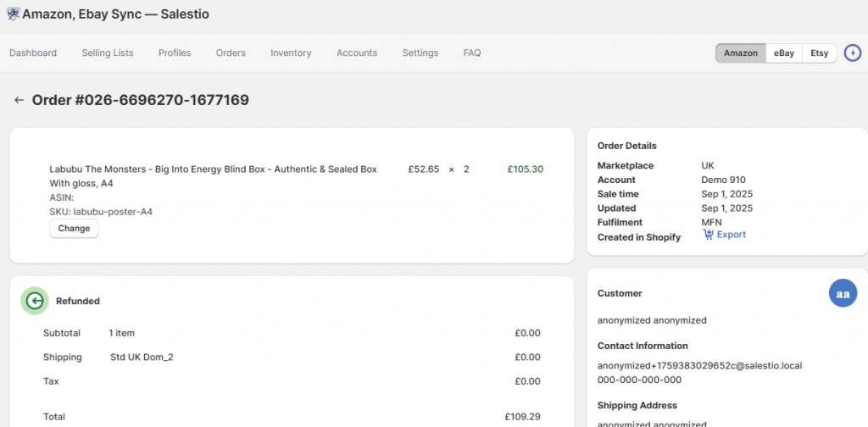Click the customer avatar 'aa' icon
868x427 pixels.
point(843,293)
